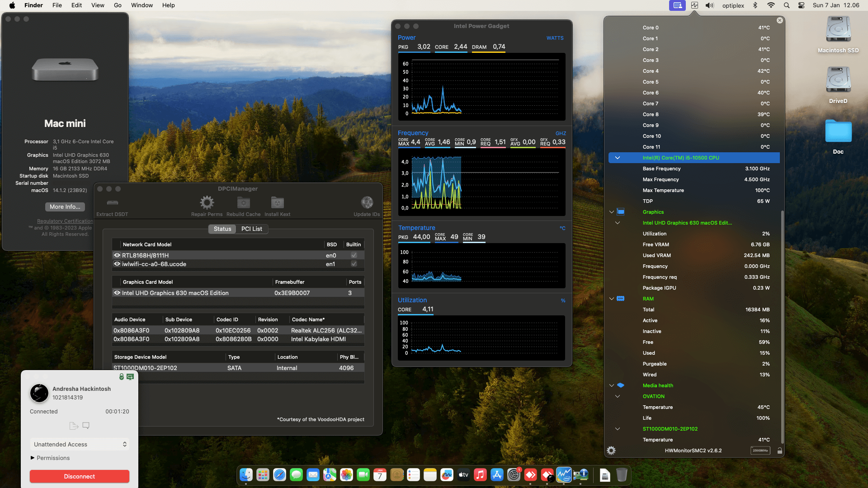Open Music app in the Dock
Image resolution: width=868 pixels, height=488 pixels.
point(480,475)
